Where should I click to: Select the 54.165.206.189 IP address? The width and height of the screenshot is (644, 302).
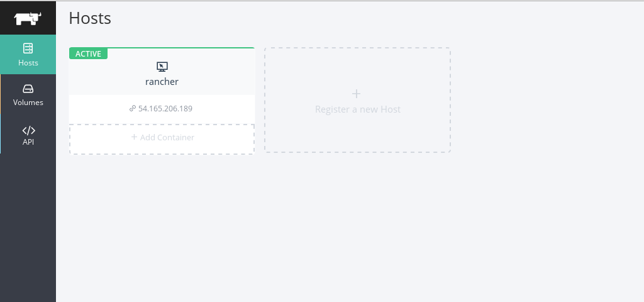point(165,108)
